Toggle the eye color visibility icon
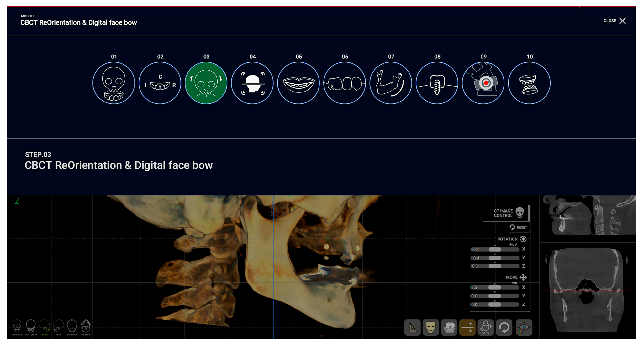This screenshot has width=644, height=344. (524, 327)
